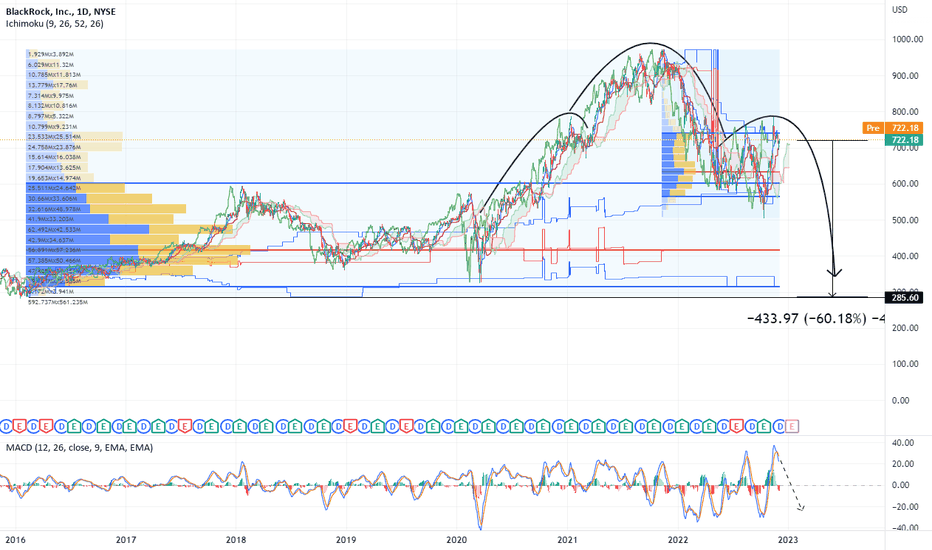Click volume profile row 62.492Mx42.533M
The width and height of the screenshot is (932, 550).
tap(54, 230)
